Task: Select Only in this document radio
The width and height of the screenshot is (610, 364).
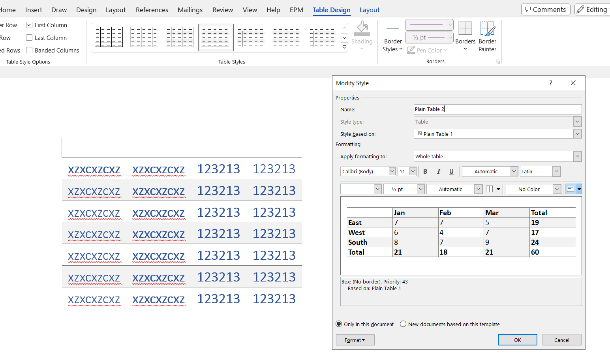Action: pos(339,324)
